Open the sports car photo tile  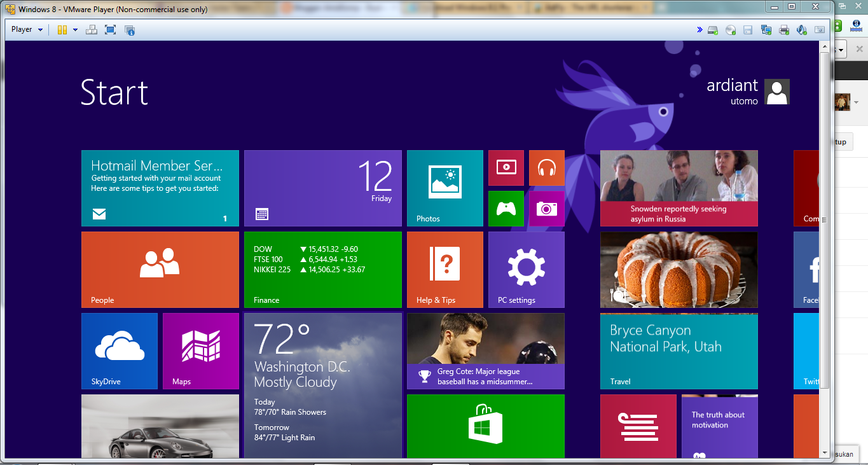[x=160, y=426]
